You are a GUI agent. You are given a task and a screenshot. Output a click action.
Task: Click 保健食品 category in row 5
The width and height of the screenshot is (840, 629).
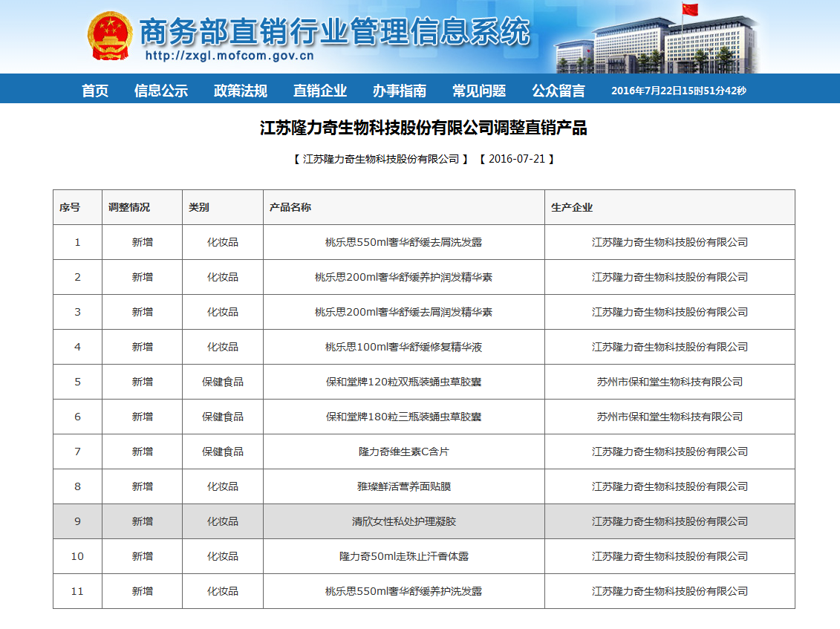(222, 382)
